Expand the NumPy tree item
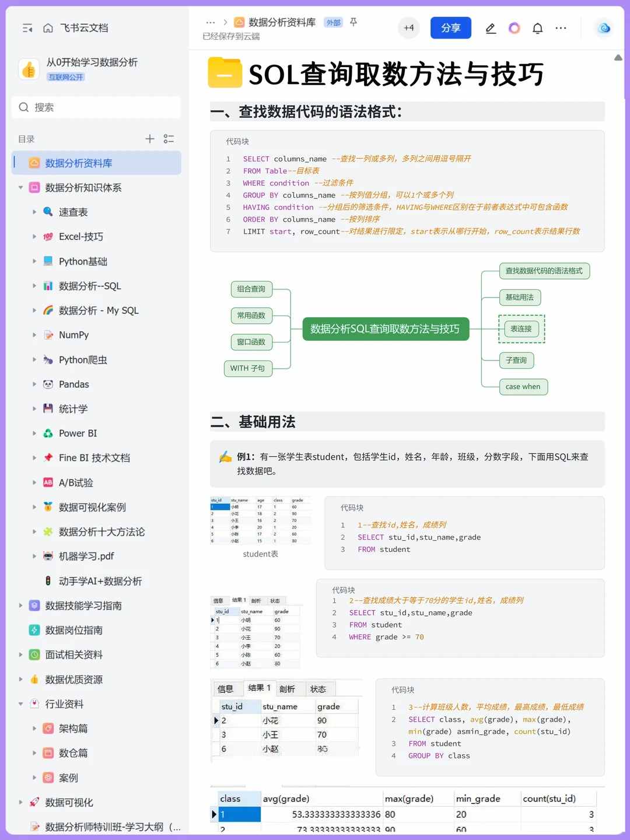630x840 pixels. point(35,335)
